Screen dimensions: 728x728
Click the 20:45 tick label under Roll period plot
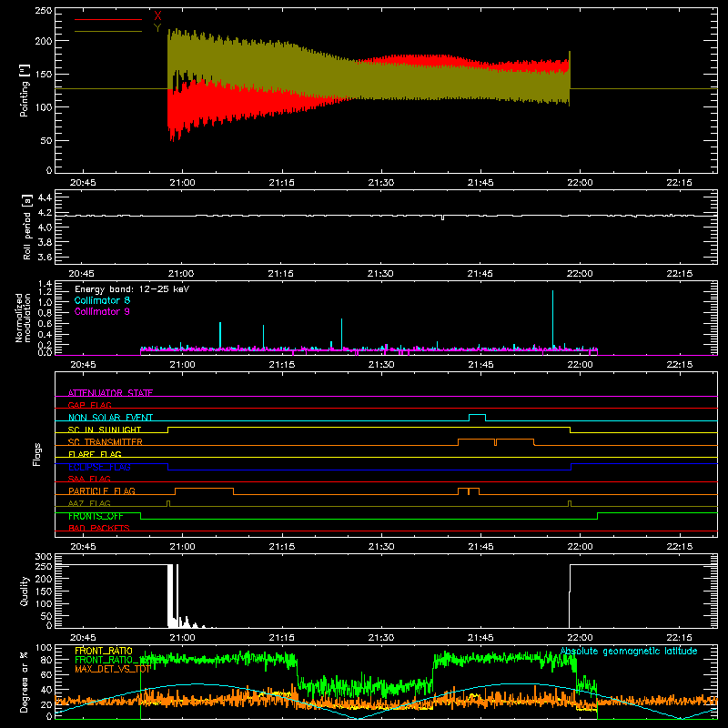pyautogui.click(x=82, y=274)
